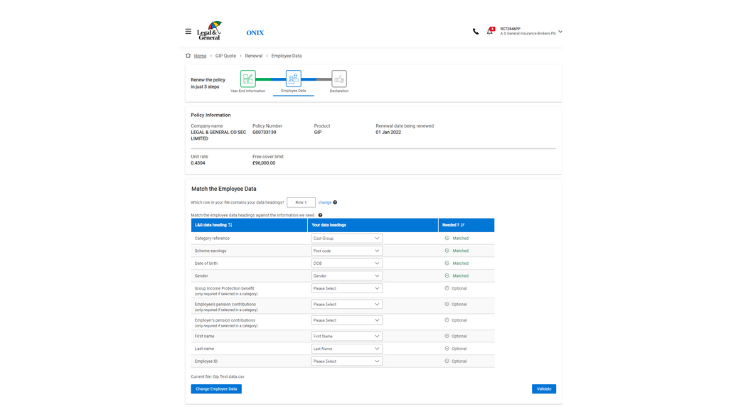Click the Year End Information step icon

point(248,79)
